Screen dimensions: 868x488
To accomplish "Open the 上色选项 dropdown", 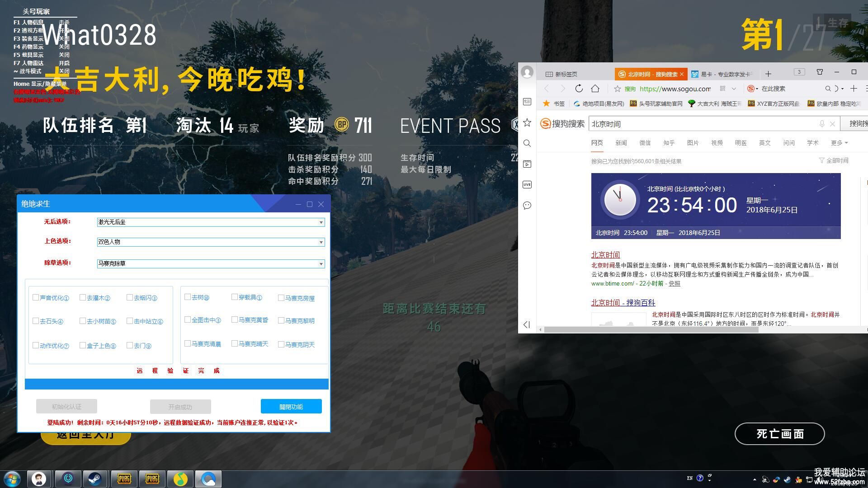I will pos(321,242).
